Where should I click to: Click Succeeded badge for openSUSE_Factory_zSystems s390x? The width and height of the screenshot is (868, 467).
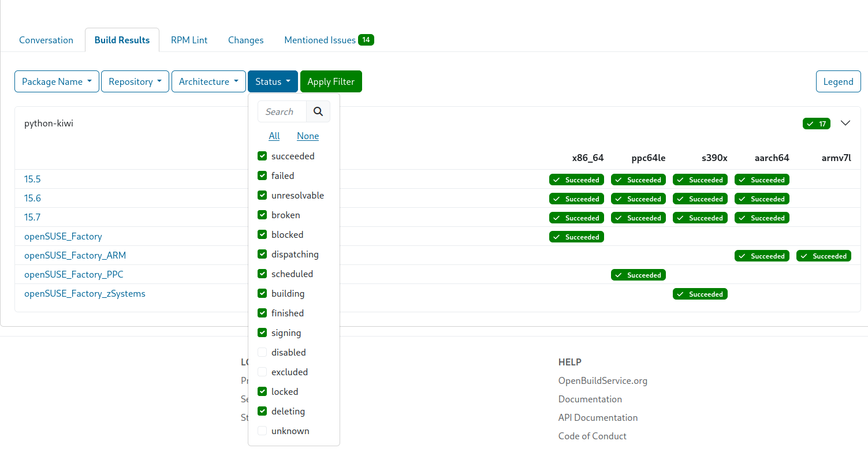tap(700, 294)
